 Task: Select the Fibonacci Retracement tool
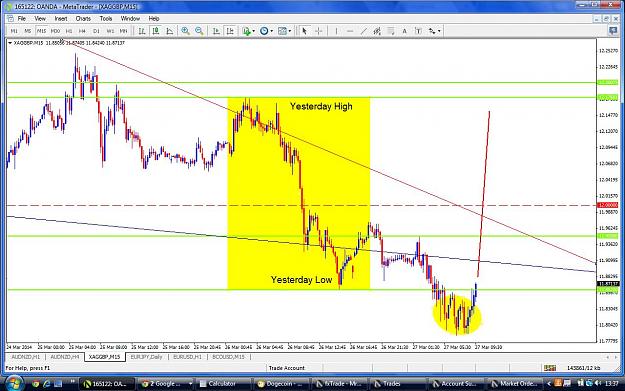(391, 31)
